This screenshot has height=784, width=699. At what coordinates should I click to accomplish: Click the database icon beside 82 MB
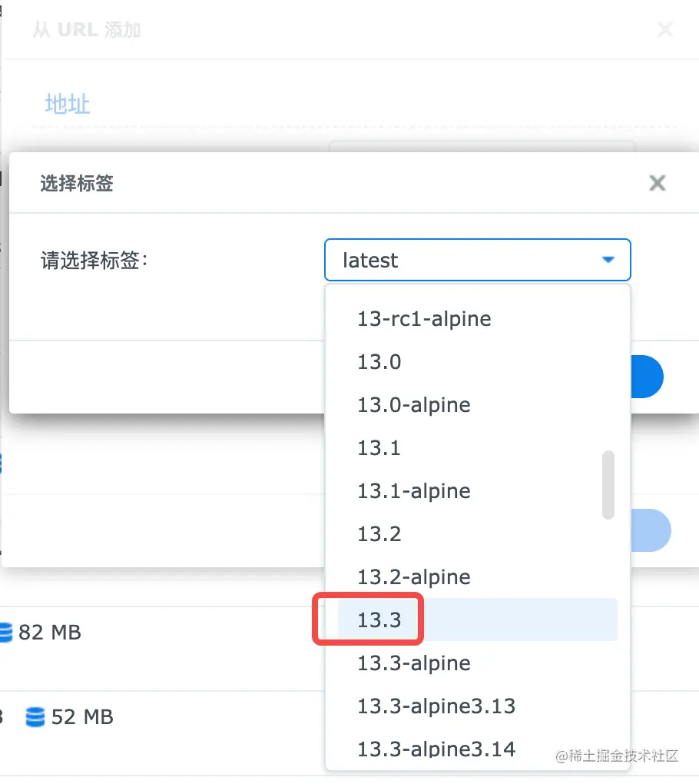(x=5, y=633)
